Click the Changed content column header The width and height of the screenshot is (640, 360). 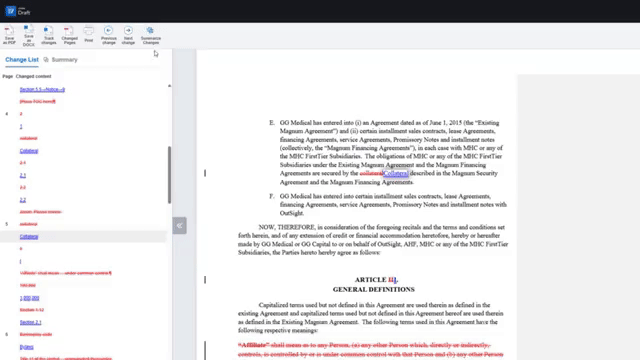pos(33,76)
